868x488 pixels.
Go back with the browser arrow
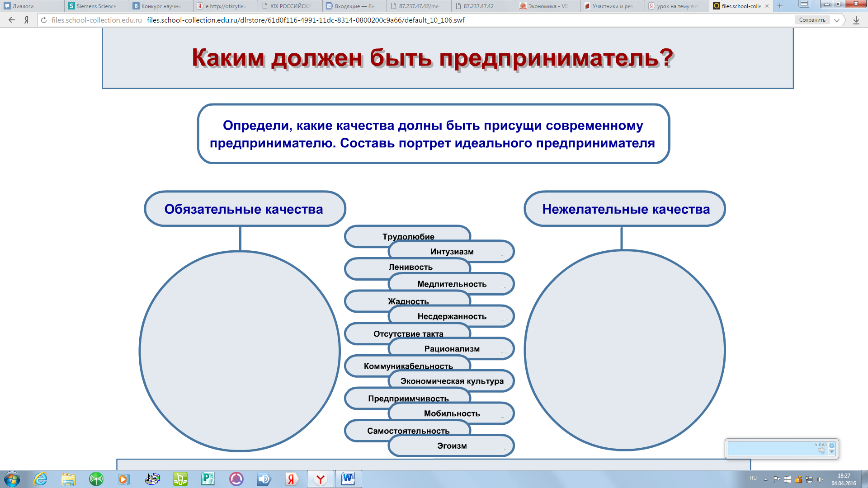coord(12,20)
